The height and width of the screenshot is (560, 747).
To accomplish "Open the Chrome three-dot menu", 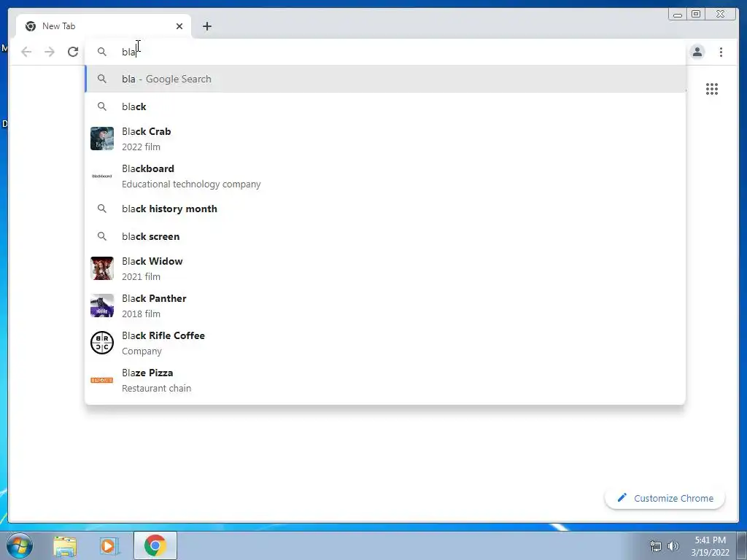I will point(721,52).
